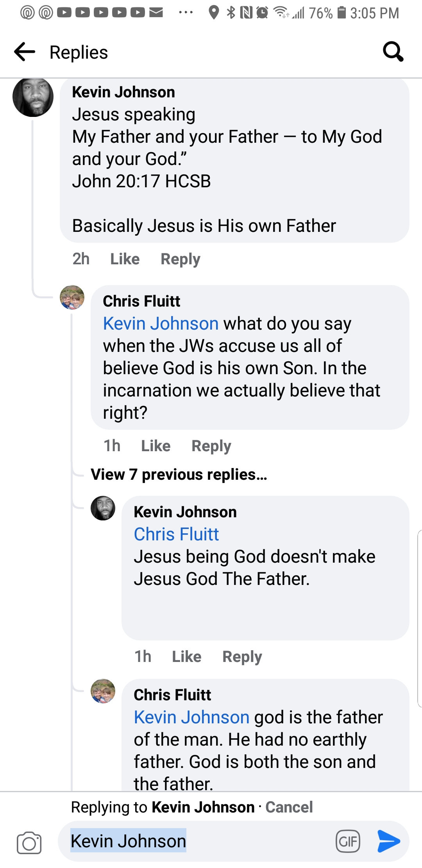Send the reply with the arrow icon
The image size is (422, 868).
pos(389,841)
